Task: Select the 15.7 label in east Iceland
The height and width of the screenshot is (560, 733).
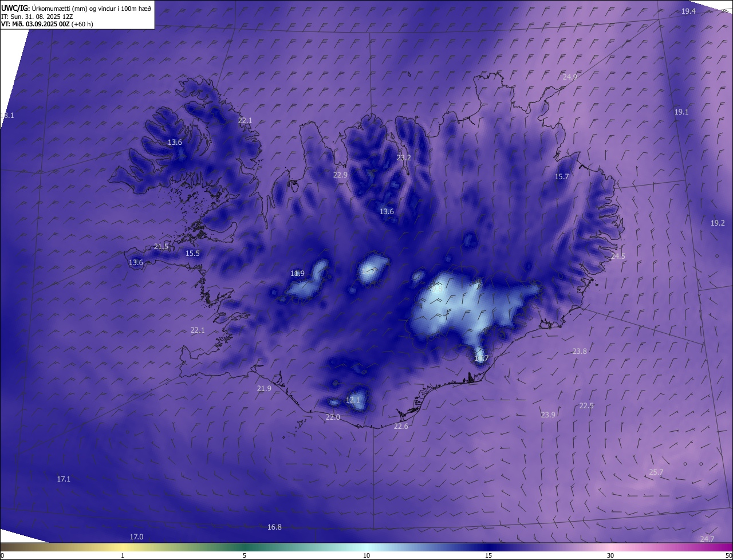Action: tap(562, 177)
